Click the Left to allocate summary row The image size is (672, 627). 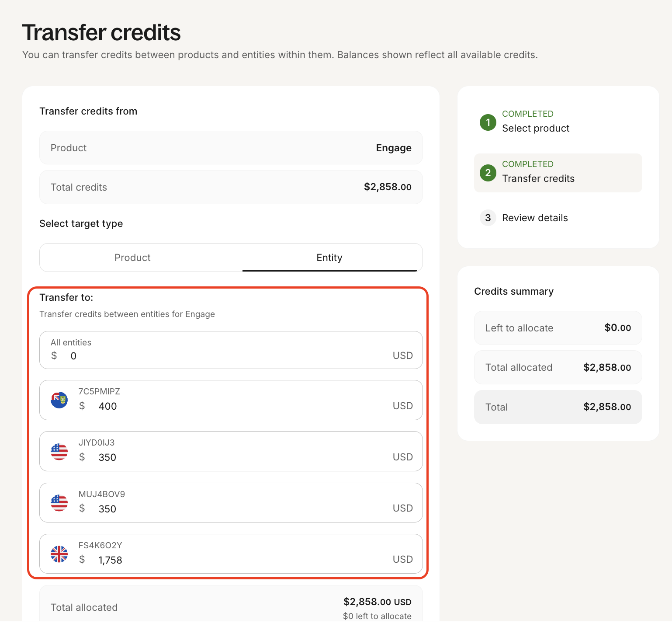(558, 328)
